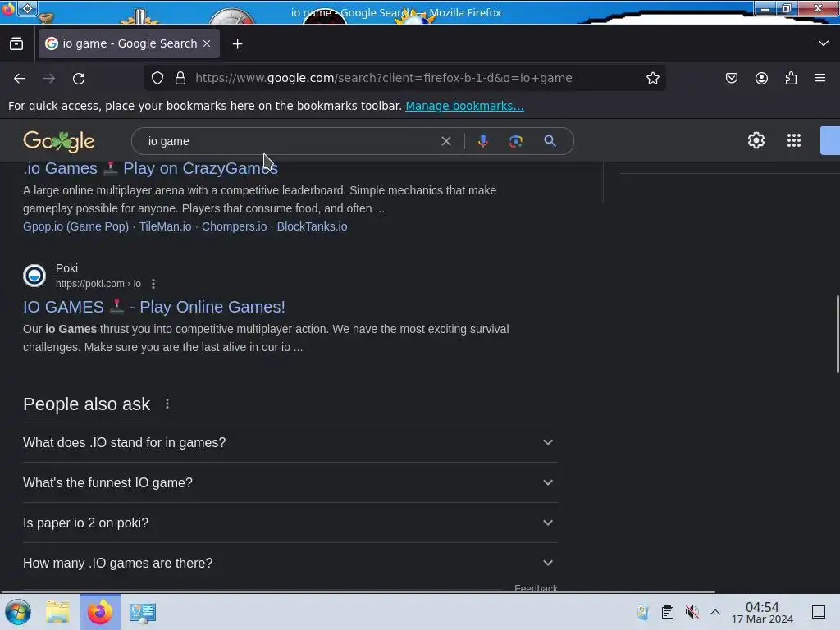Open .io Games Play on CrazyGames result
This screenshot has width=840, height=630.
click(x=151, y=168)
